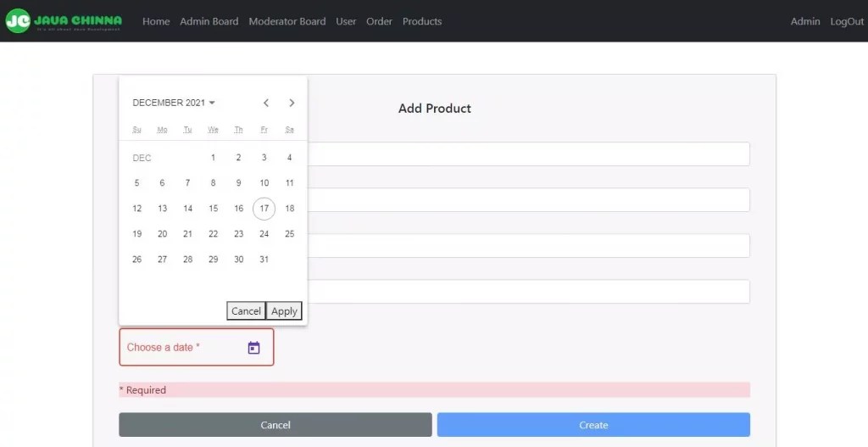Click the '* Required' error message
This screenshot has height=447, width=868.
pyautogui.click(x=435, y=390)
